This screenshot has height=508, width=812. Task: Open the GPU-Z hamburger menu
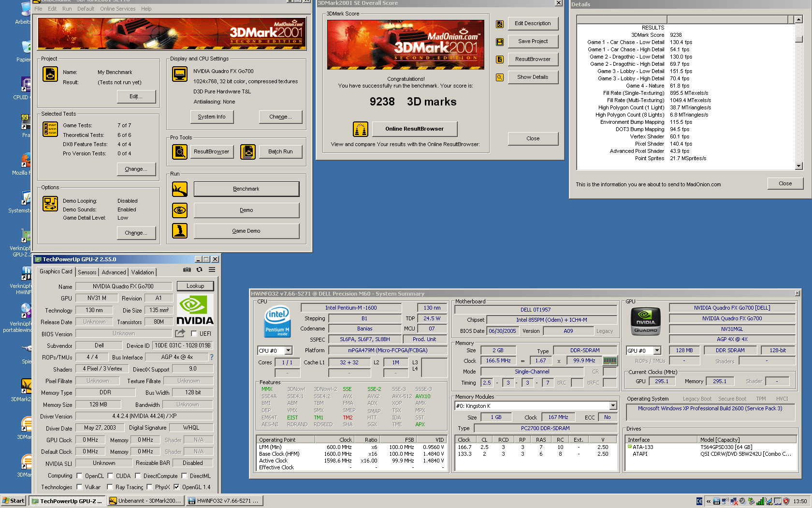coord(212,270)
